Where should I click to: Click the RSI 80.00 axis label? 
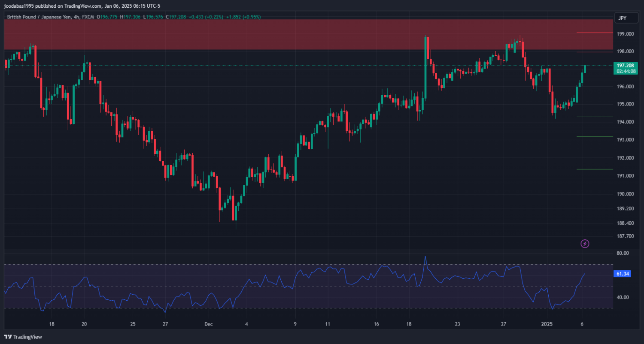[x=623, y=253]
